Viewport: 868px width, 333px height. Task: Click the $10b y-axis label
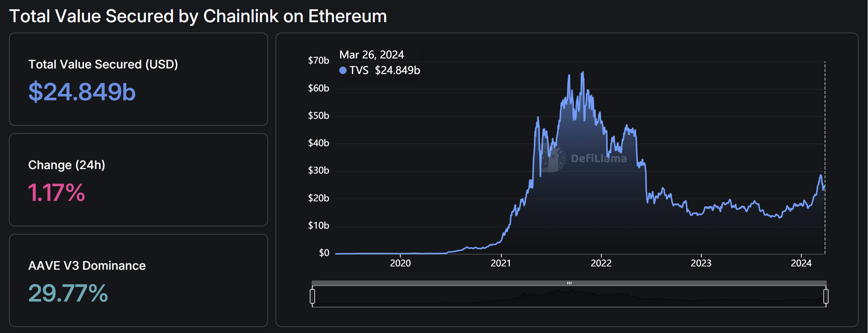[x=318, y=225]
